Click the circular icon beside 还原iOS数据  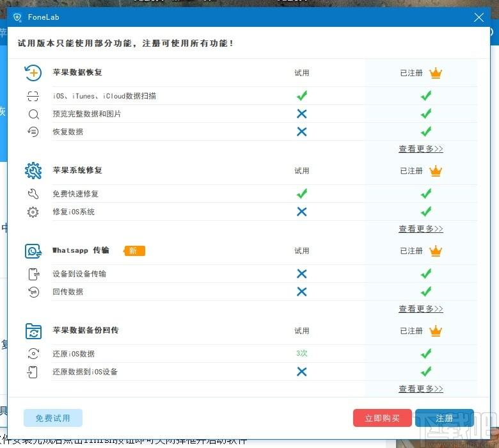[33, 353]
